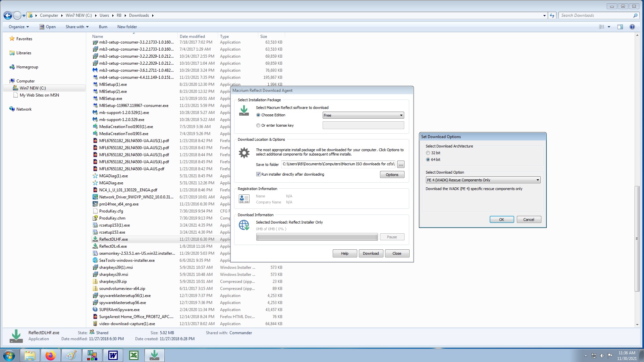Select My Web Sites on MSN
This screenshot has height=362, width=644.
(39, 95)
